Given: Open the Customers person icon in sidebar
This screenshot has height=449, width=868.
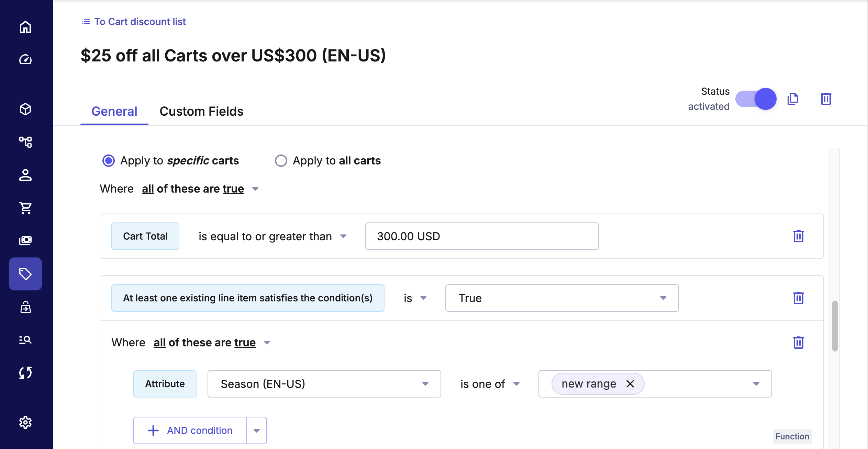Looking at the screenshot, I should pos(25,175).
